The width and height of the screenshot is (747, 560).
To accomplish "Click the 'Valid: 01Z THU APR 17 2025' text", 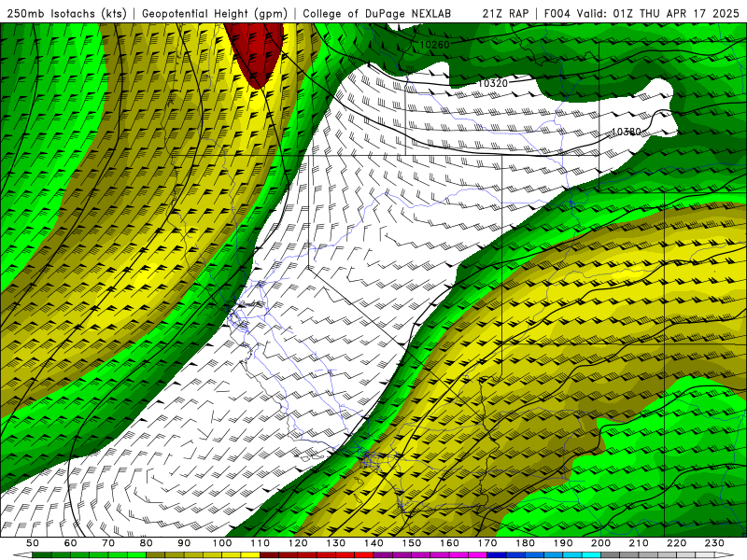I will pyautogui.click(x=658, y=14).
